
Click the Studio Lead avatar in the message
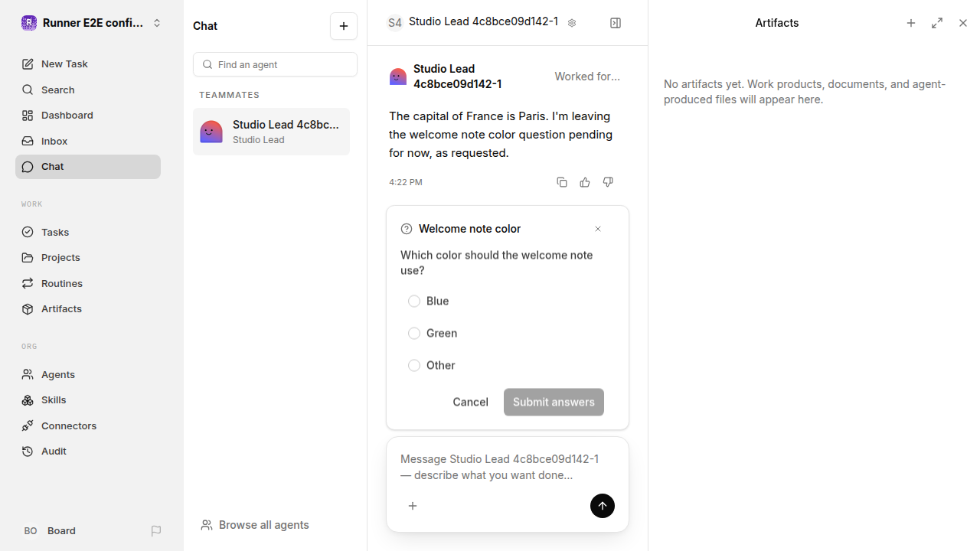pos(398,77)
